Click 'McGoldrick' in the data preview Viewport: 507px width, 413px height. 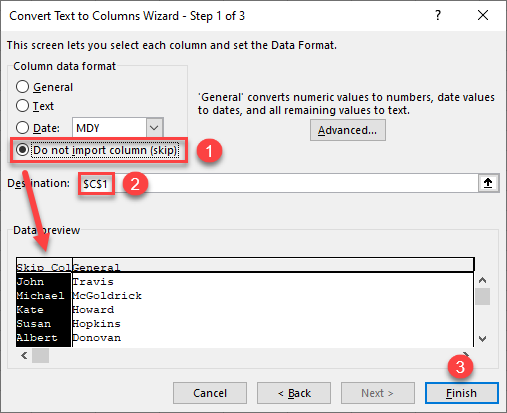(x=107, y=296)
